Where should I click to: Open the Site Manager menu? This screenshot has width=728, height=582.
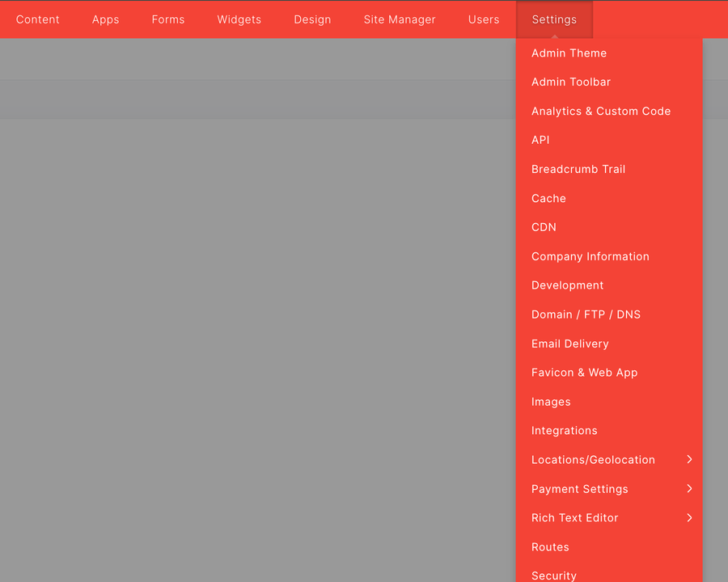(400, 19)
